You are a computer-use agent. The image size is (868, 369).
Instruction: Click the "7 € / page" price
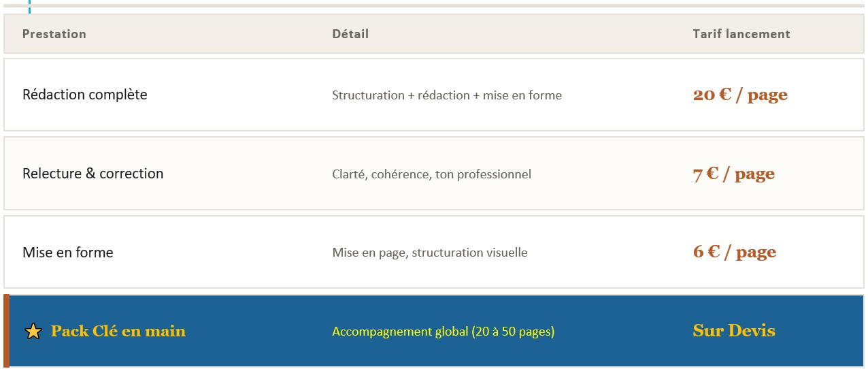(733, 174)
